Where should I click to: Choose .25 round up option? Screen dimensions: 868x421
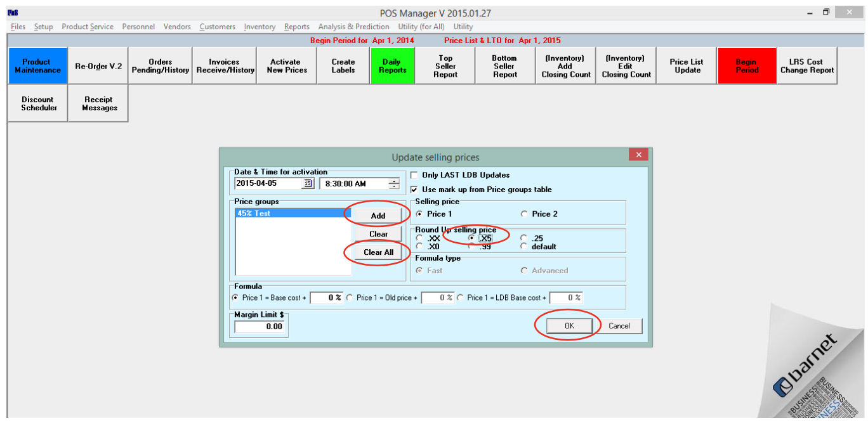click(x=524, y=238)
